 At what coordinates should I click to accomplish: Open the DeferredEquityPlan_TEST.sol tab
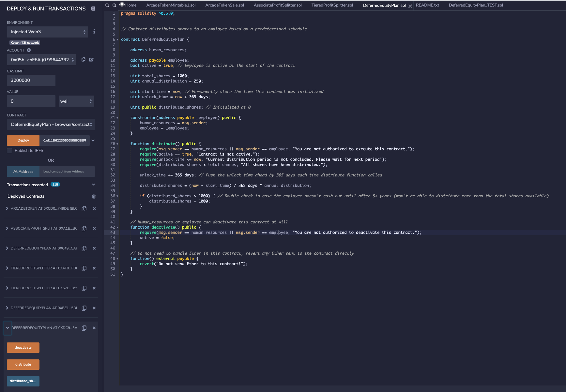[x=476, y=5]
